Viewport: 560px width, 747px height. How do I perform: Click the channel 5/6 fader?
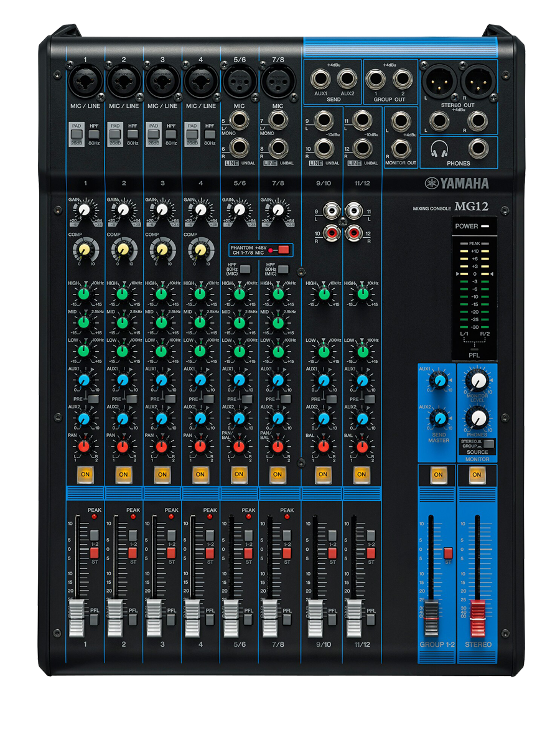231,618
